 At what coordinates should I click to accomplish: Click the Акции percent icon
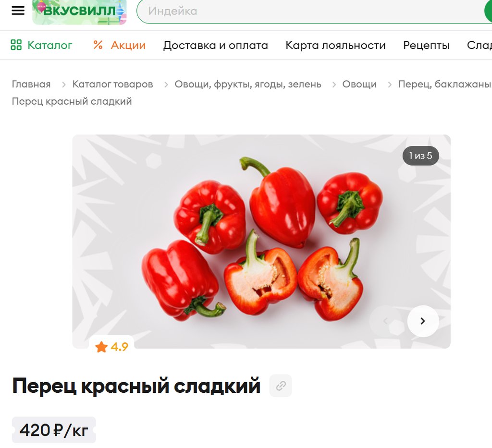pos(98,45)
